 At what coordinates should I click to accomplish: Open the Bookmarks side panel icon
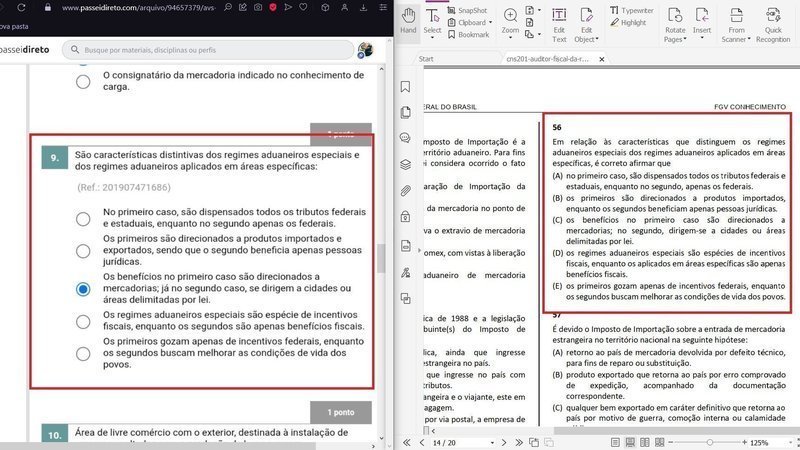click(x=407, y=87)
